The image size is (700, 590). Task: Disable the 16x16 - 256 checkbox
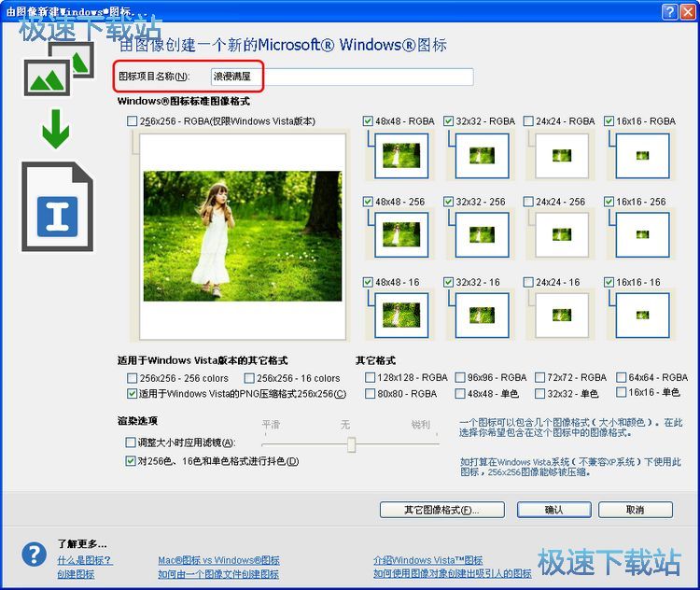[x=609, y=202]
